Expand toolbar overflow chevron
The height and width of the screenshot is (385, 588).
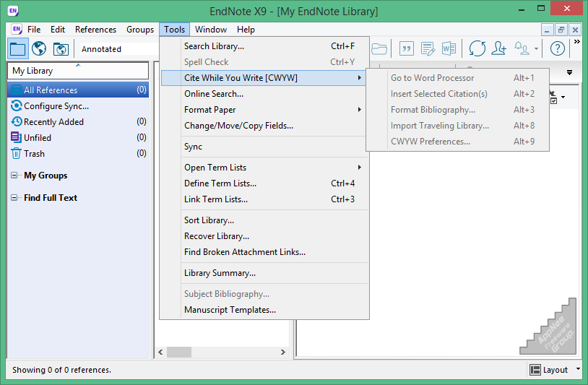pos(577,42)
